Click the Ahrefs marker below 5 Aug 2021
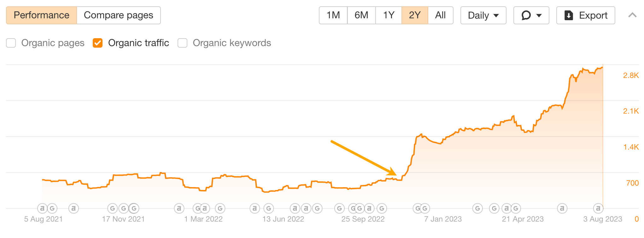 (x=43, y=208)
